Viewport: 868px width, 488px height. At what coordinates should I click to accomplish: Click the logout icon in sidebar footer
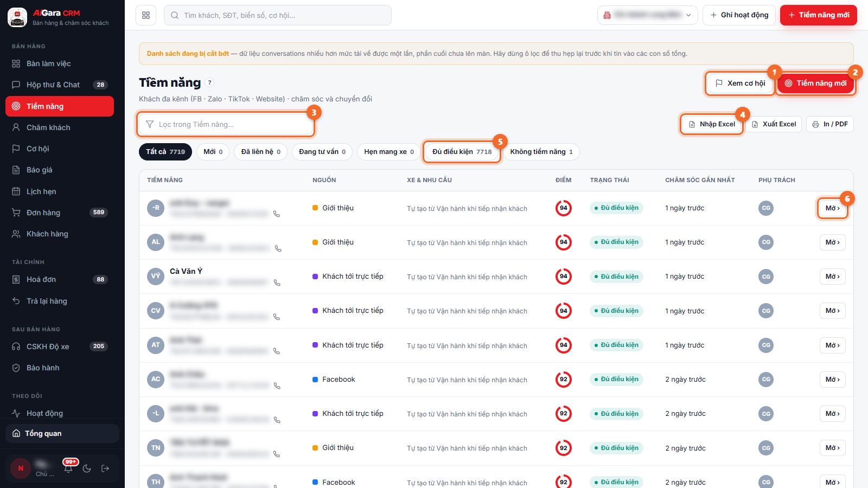click(x=105, y=468)
